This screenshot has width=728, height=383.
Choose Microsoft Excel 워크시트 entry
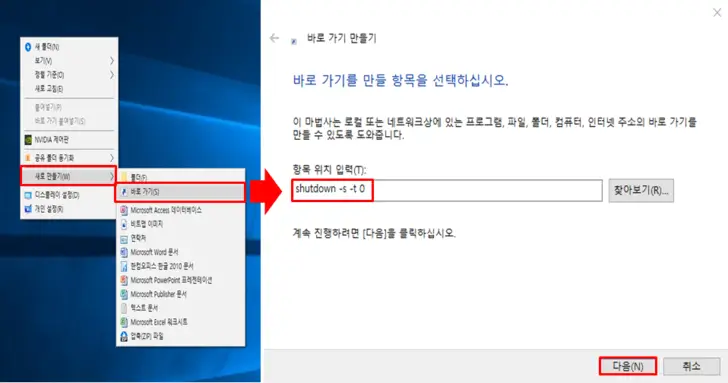click(181, 322)
